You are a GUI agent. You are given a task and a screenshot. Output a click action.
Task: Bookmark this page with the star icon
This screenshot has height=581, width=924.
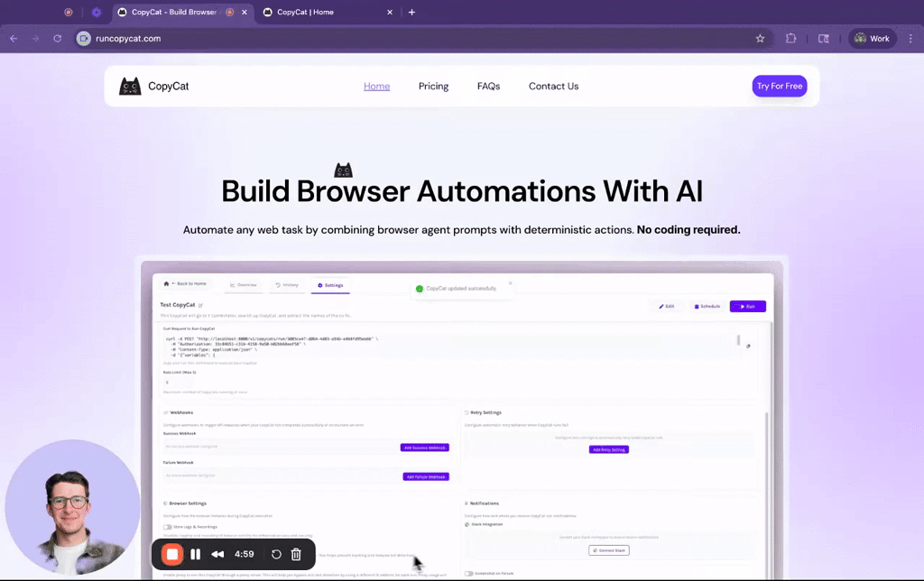coord(760,38)
